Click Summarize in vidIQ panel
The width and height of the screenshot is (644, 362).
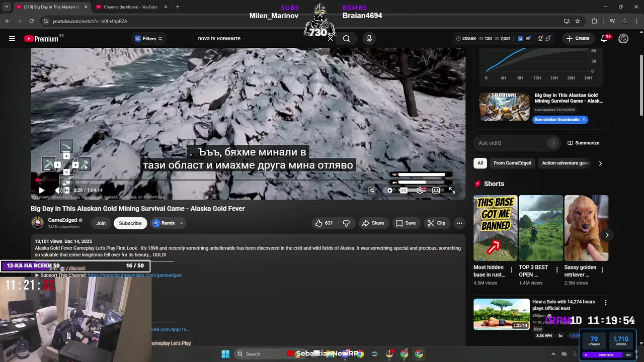pyautogui.click(x=583, y=143)
